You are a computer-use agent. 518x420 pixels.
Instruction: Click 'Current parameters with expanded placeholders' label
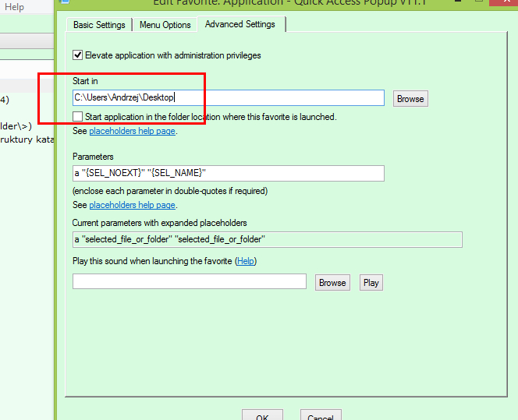160,223
